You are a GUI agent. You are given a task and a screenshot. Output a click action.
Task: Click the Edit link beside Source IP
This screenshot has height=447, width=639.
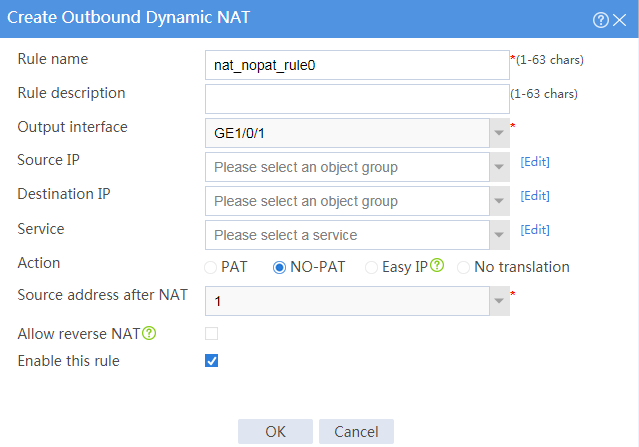(x=535, y=162)
